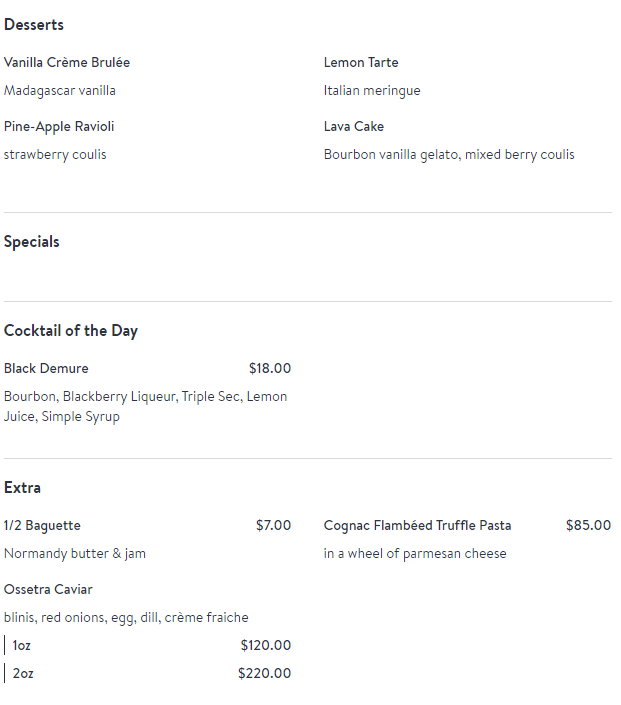Select the Vanilla Crème Brulée dessert item
Image resolution: width=621 pixels, height=705 pixels.
(x=67, y=62)
